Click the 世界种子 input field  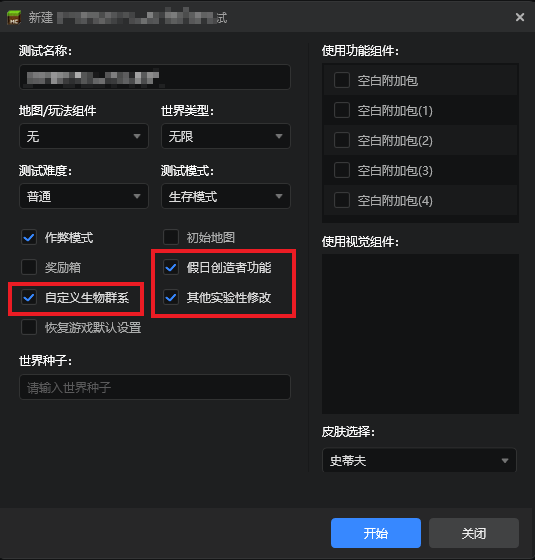pyautogui.click(x=155, y=387)
